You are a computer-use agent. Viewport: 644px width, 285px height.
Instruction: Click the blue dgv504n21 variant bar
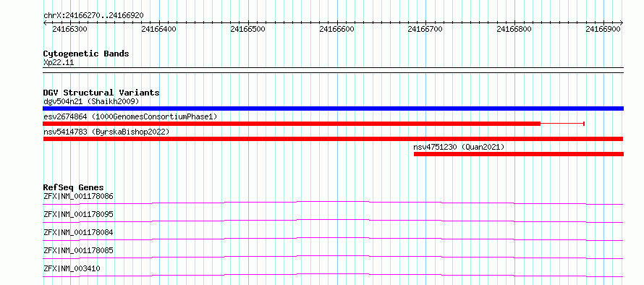coord(333,109)
